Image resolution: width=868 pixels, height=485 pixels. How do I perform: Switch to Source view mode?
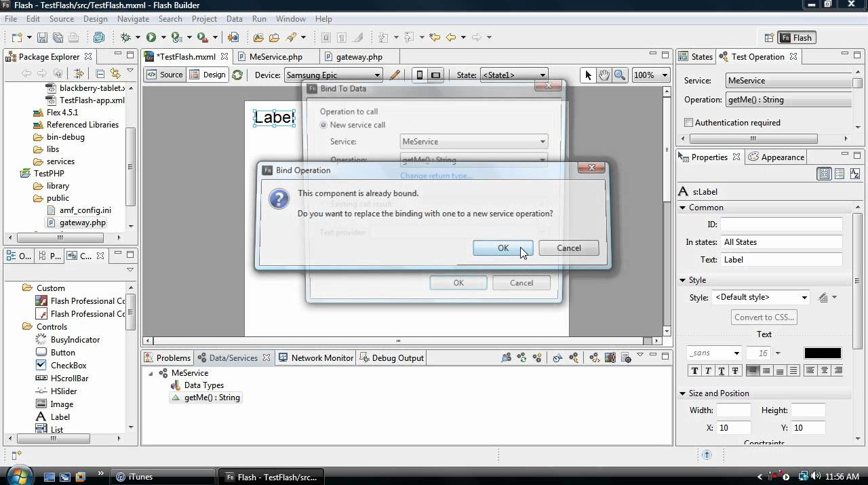point(165,75)
